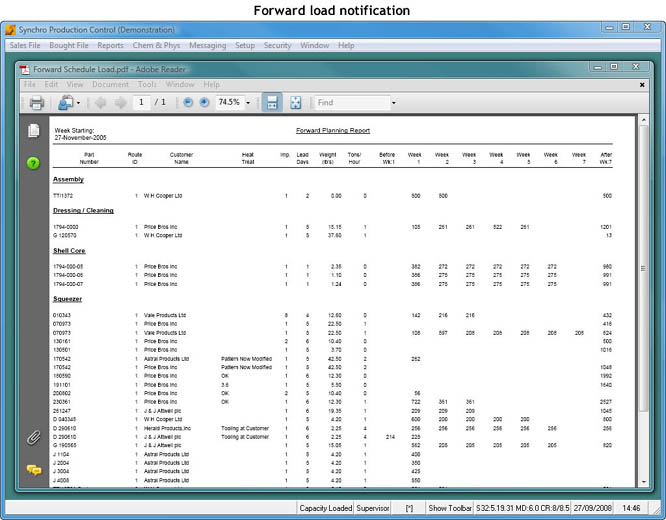666x520 pixels.
Task: Maximize the Adobe Reader inner window
Action: 614,67
